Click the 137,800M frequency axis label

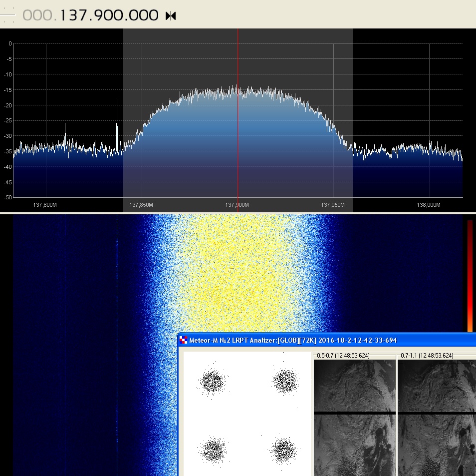pyautogui.click(x=44, y=205)
